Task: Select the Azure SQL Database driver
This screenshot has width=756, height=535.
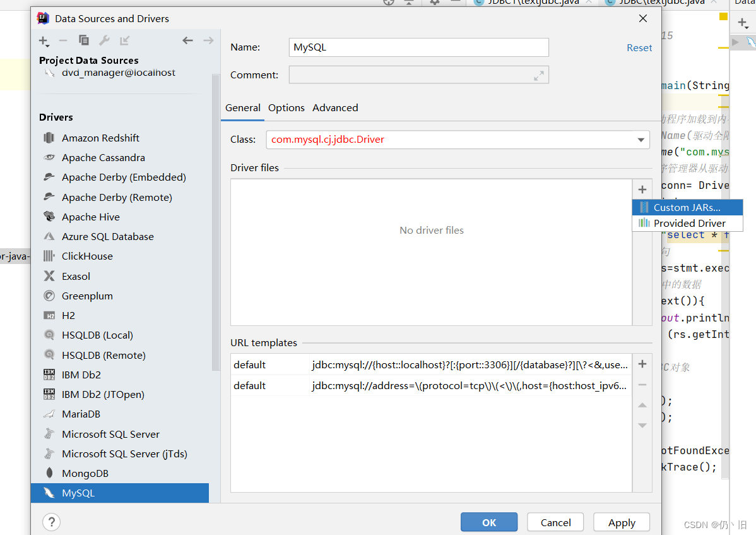Action: point(119,237)
